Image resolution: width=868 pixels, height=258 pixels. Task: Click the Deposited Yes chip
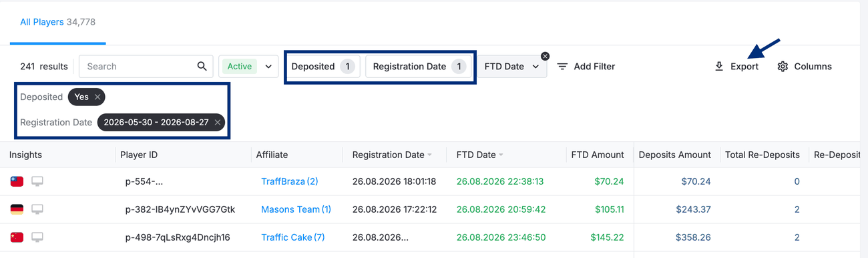pyautogui.click(x=87, y=97)
